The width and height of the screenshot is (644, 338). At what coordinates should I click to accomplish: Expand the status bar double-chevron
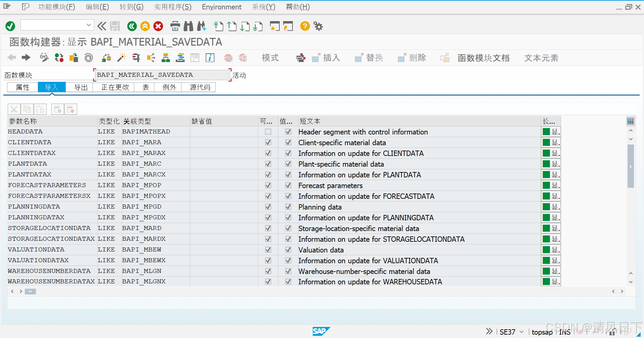(489, 331)
